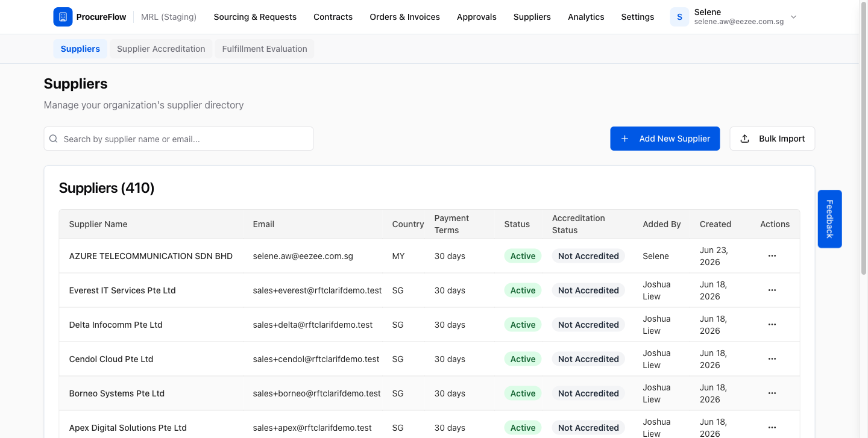The image size is (868, 438).
Task: Open actions menu for AZURE TELECOMMUNICATION SDN BHD
Action: (x=772, y=256)
